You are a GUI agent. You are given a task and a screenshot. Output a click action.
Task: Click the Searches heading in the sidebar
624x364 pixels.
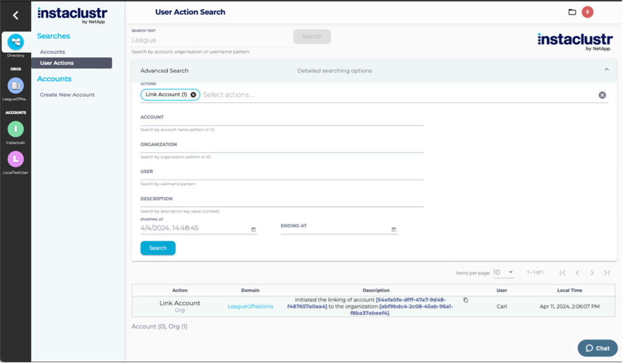pos(54,36)
